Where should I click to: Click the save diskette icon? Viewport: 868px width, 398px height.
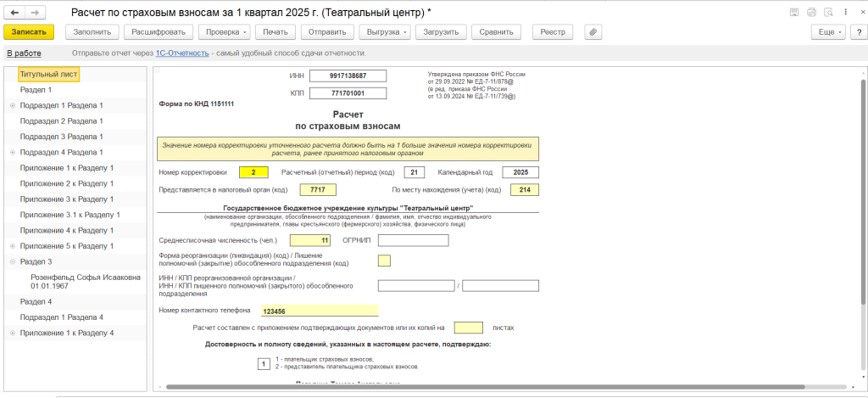(793, 13)
